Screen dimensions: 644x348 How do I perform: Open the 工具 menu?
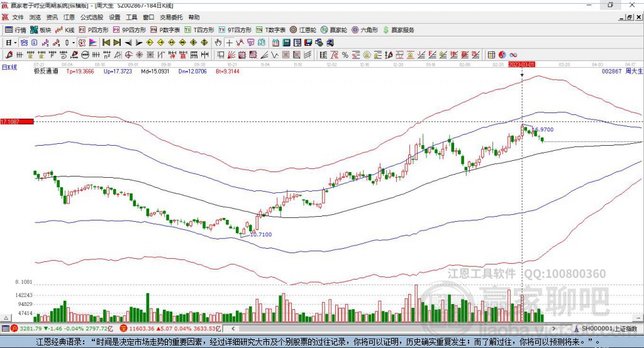coord(131,17)
